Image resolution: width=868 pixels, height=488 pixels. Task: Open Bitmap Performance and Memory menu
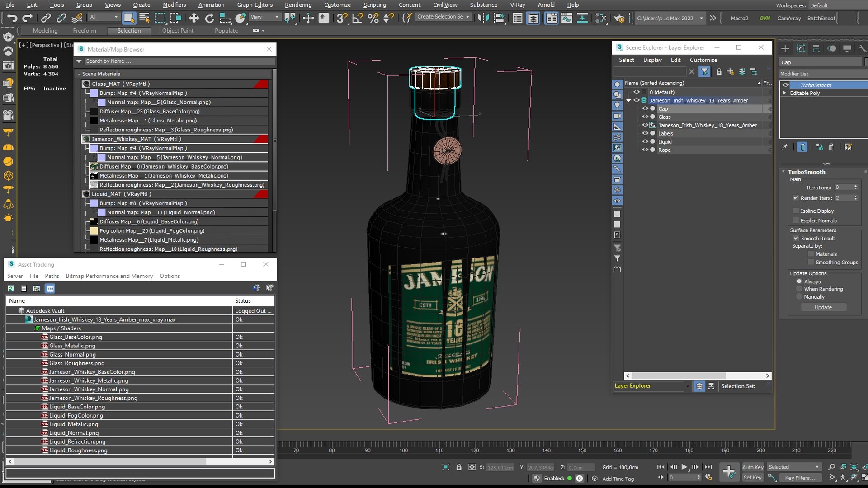[109, 276]
